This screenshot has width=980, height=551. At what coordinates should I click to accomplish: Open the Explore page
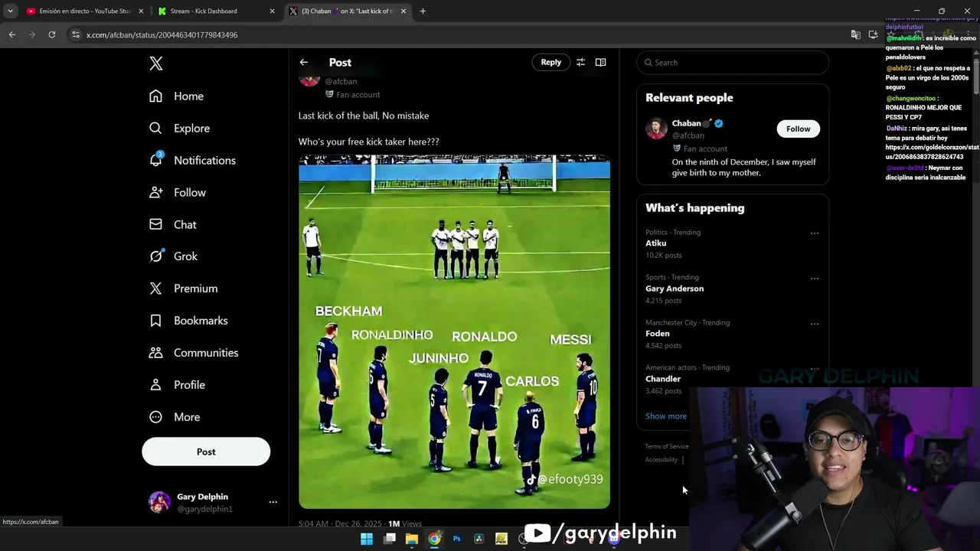point(180,128)
